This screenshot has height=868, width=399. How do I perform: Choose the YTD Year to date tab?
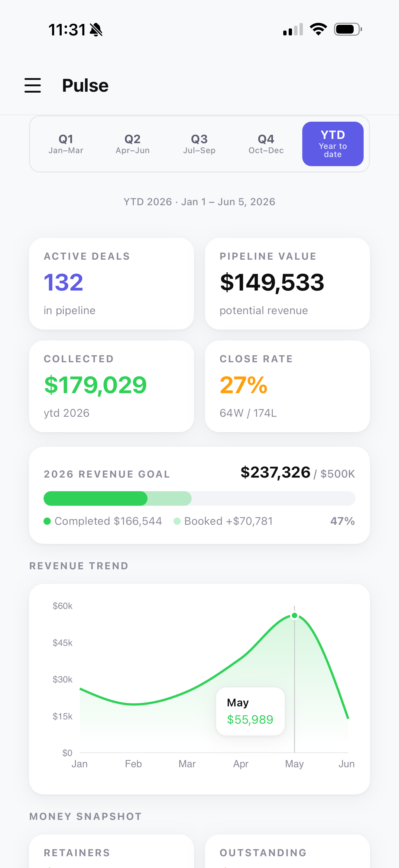pos(333,144)
